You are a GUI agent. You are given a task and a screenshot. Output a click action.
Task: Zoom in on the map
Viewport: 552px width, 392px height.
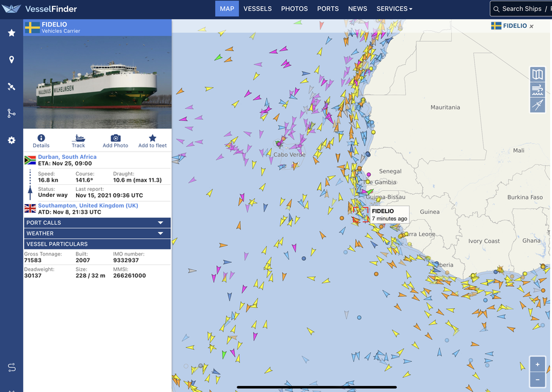(x=538, y=365)
